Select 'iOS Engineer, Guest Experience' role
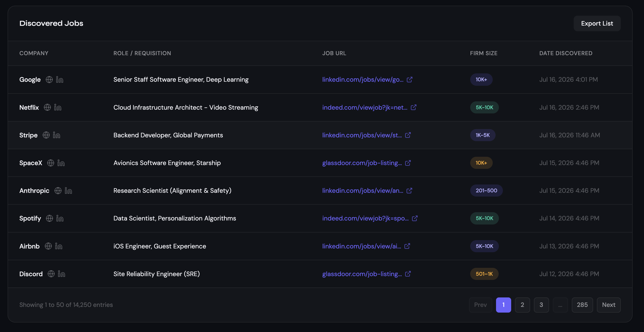The width and height of the screenshot is (644, 332). click(160, 246)
